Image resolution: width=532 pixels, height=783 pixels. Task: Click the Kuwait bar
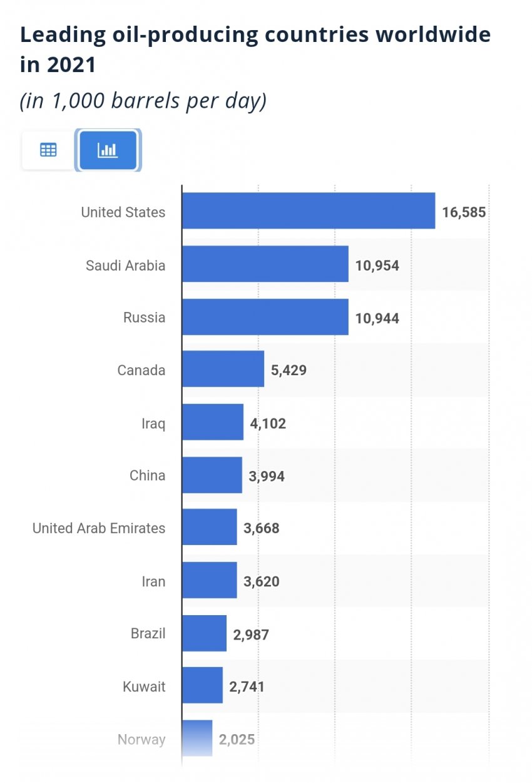pyautogui.click(x=203, y=686)
